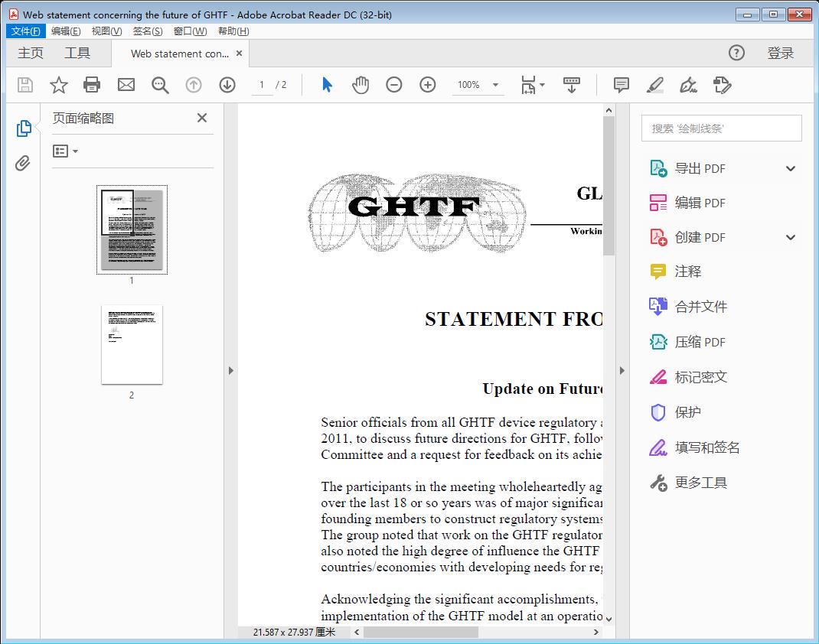The height and width of the screenshot is (644, 819).
Task: Save the PDF file
Action: pyautogui.click(x=24, y=84)
